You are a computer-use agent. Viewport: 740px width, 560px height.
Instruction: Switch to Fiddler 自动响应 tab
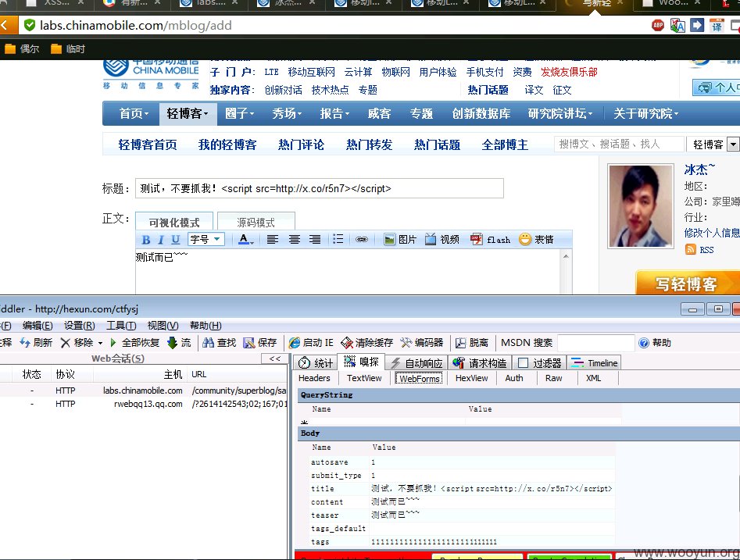(416, 362)
